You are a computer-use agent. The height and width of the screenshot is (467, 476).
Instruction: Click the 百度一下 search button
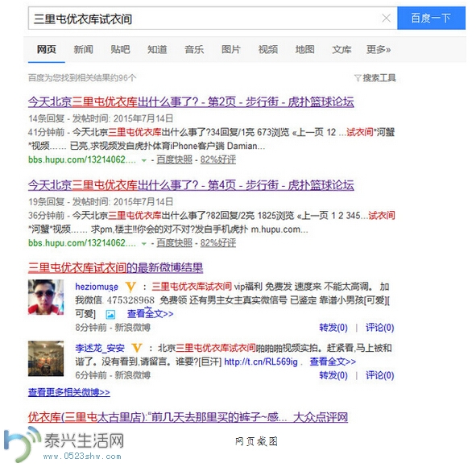click(431, 19)
